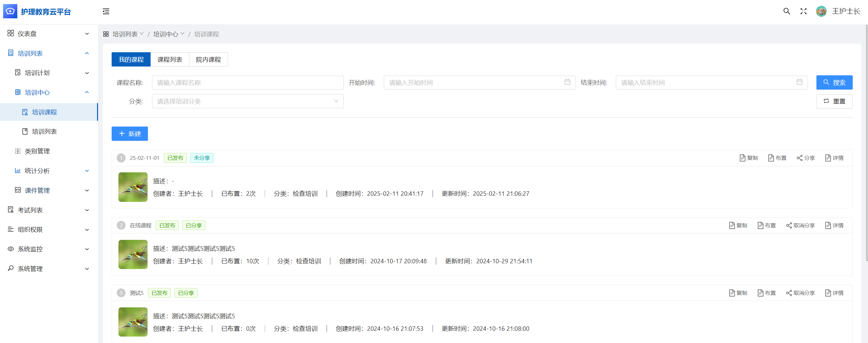Open the 分类 training category dropdown

coord(247,101)
